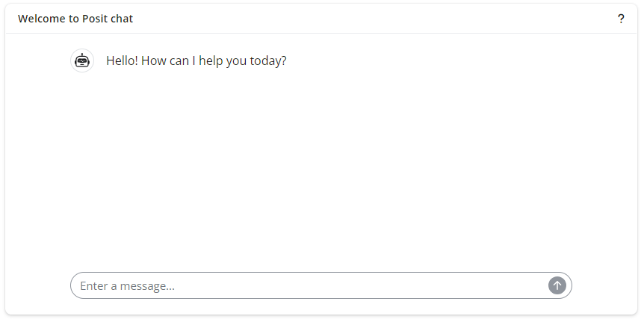
Task: Click the '?' icon at top right
Action: click(621, 19)
